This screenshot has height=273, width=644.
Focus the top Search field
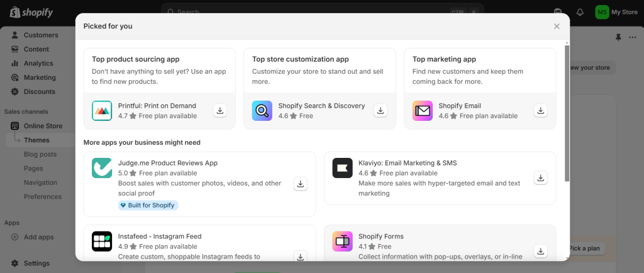point(323,11)
